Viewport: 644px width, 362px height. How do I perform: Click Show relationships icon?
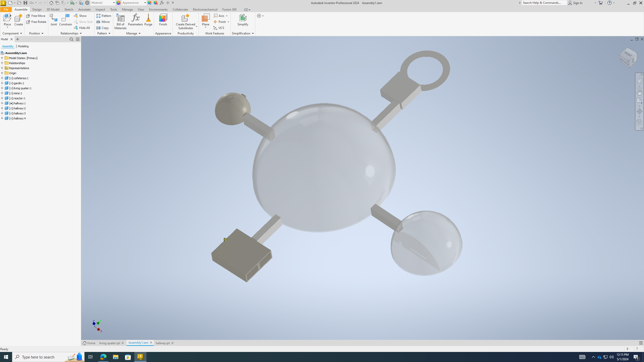[80, 16]
